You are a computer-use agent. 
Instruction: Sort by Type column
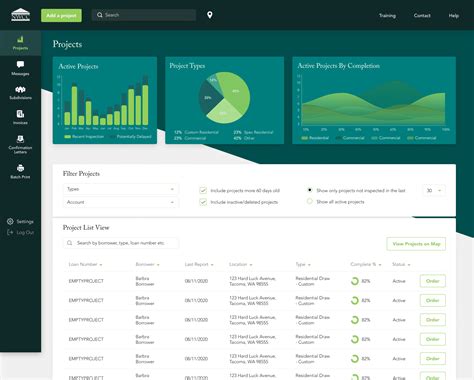[x=303, y=264]
